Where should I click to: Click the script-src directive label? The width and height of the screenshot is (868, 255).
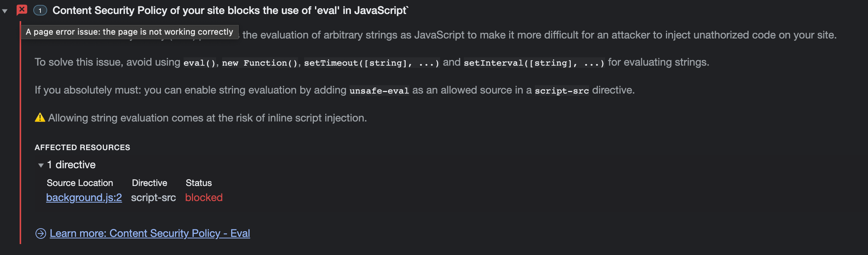point(153,198)
